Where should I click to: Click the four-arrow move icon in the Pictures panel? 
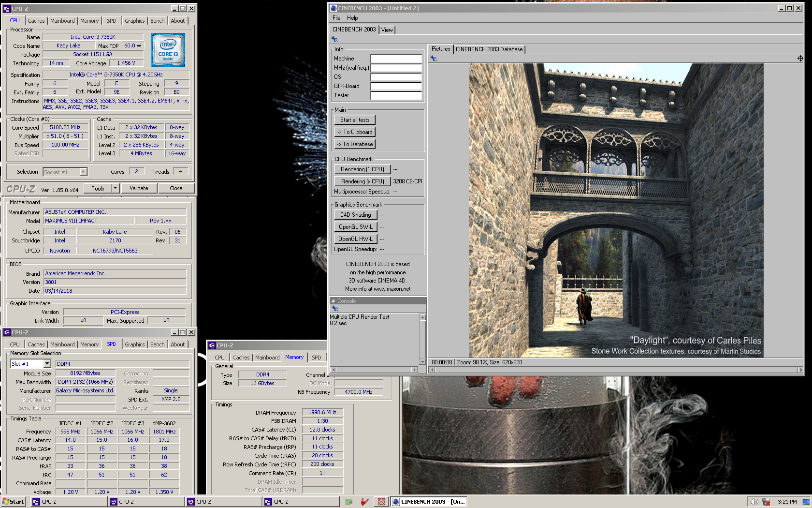(800, 59)
